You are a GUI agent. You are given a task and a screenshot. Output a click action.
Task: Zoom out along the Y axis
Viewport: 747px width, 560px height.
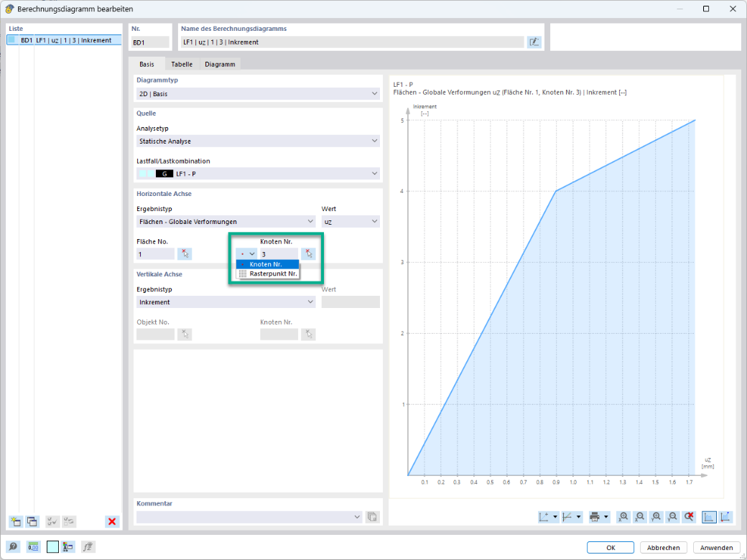[x=672, y=517]
